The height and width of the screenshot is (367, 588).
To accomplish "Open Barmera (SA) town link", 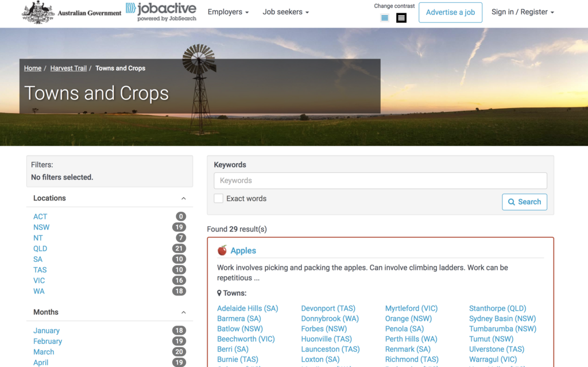I will (x=239, y=318).
